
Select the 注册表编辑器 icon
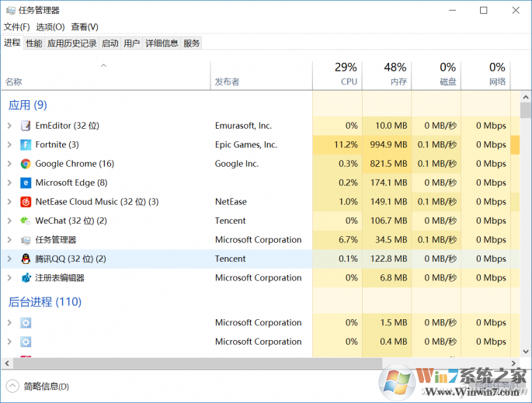[26, 278]
